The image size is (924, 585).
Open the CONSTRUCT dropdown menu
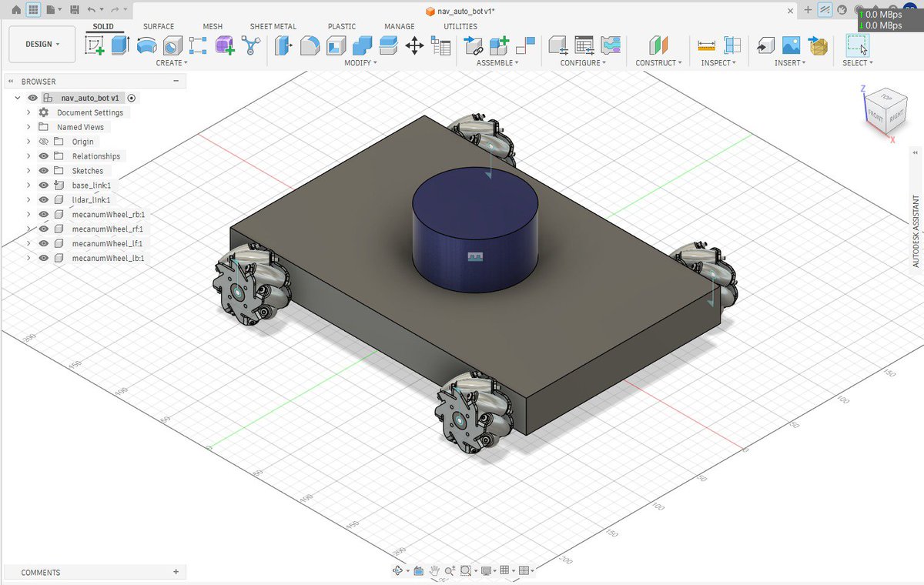point(658,63)
